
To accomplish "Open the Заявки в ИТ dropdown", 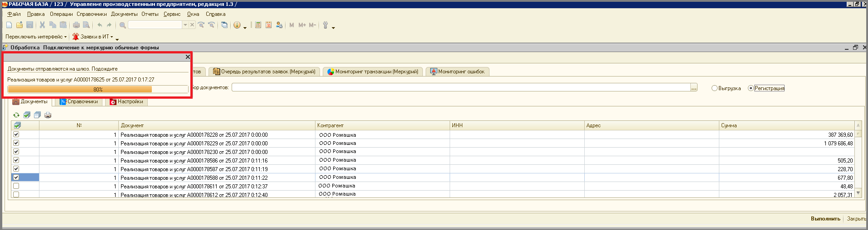I will tap(93, 37).
